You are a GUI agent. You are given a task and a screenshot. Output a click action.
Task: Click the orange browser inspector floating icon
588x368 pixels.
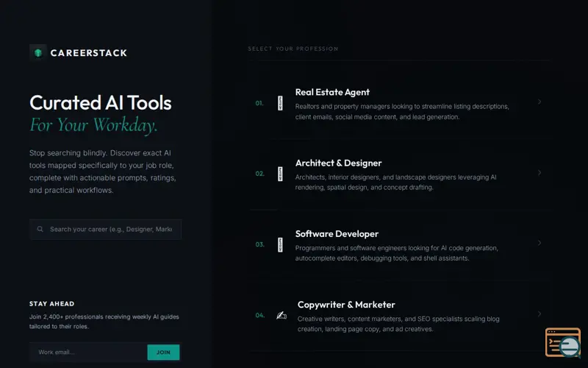tap(563, 342)
